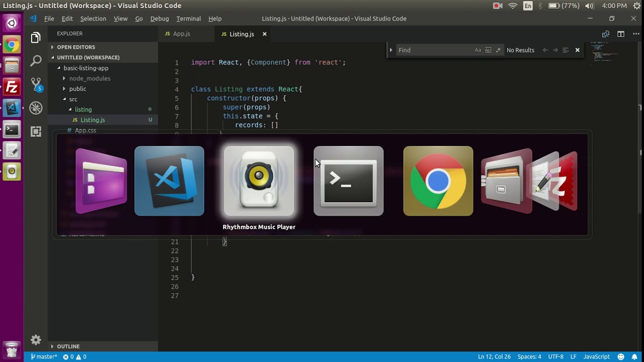Select Rhythmbox Music Player in app switcher
The image size is (644, 362).
259,181
